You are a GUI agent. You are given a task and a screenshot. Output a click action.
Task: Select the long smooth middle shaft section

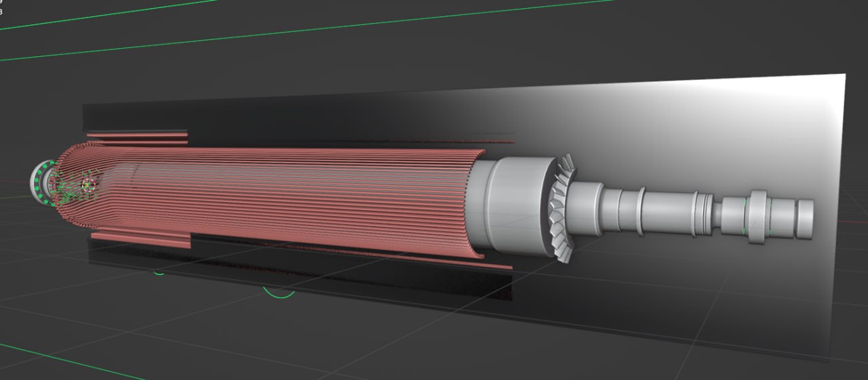point(667,211)
